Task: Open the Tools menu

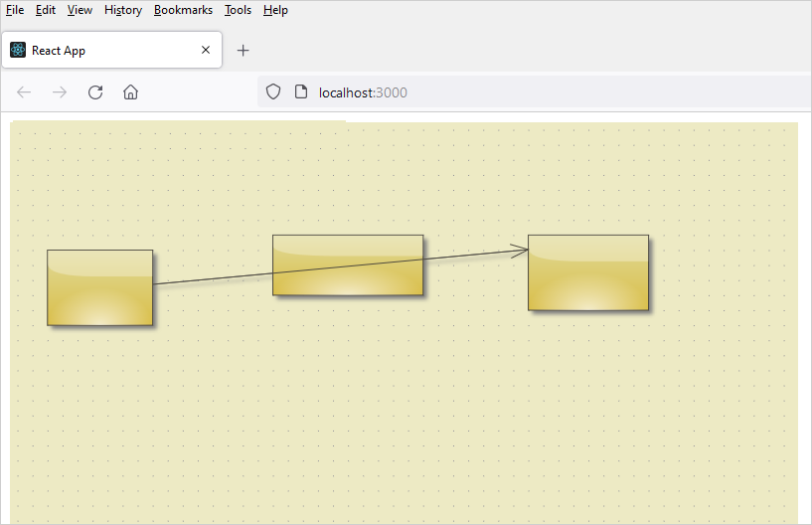Action: [238, 10]
